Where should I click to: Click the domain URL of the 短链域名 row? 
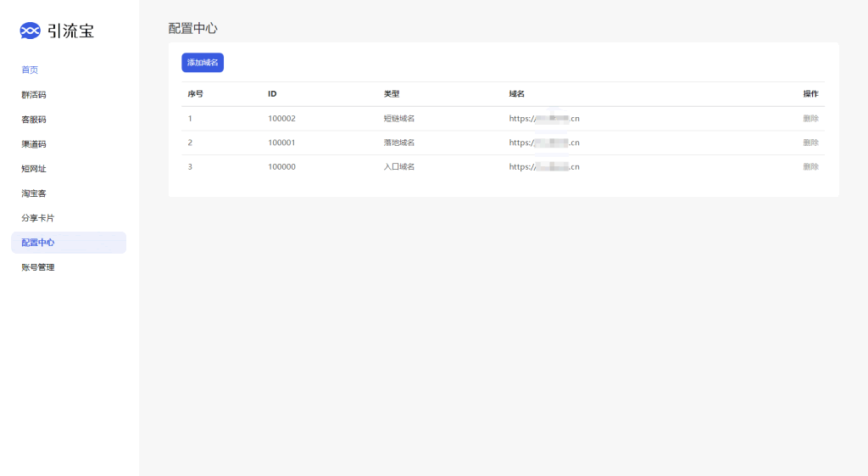click(x=544, y=119)
